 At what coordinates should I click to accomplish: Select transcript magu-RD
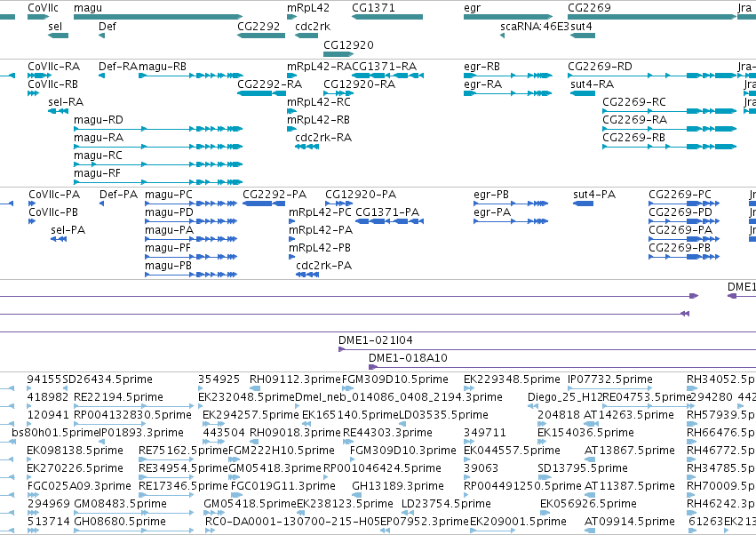click(x=99, y=120)
